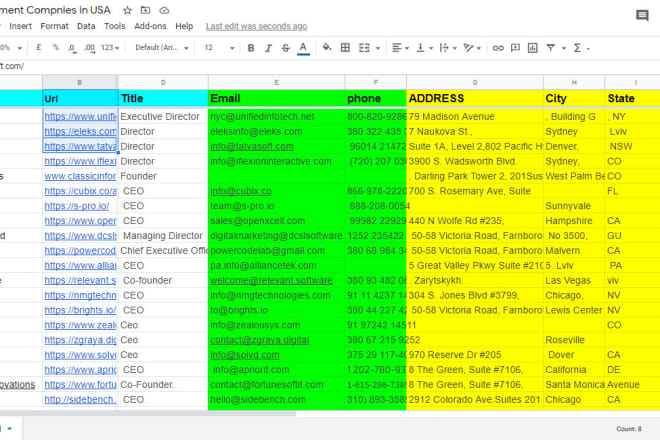
Task: Toggle italic formatting
Action: click(x=268, y=48)
